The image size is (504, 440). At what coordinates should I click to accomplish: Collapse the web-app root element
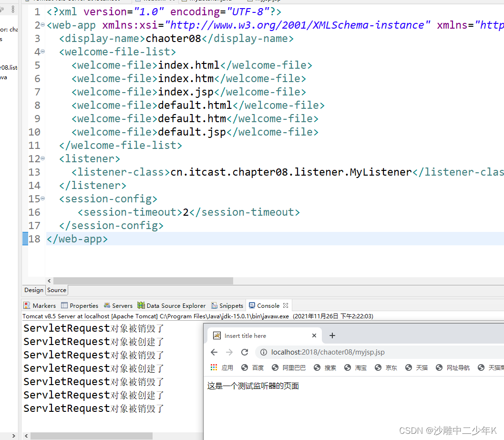42,25
